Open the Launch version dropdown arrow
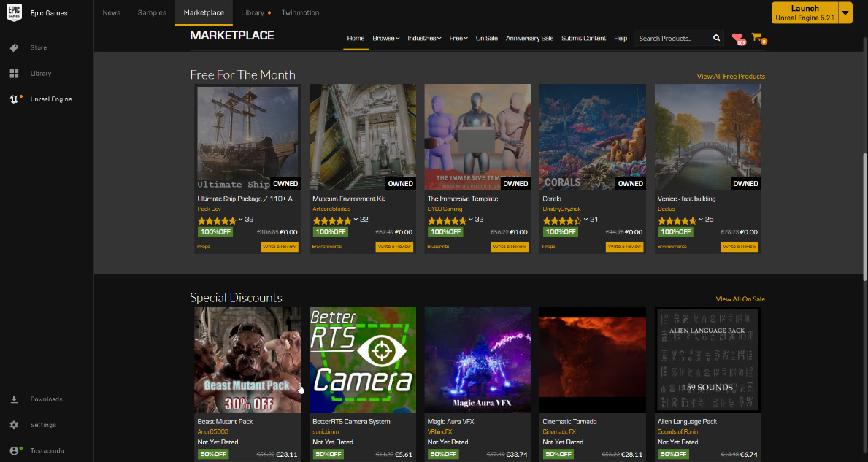 click(x=845, y=12)
